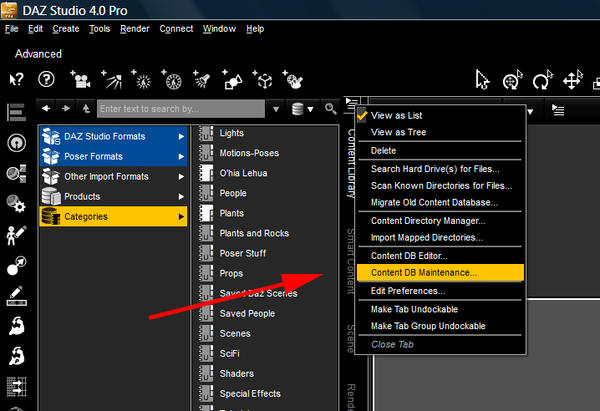Open the search filter dropdown arrow
Screen dimensions: 600x411
(x=276, y=109)
